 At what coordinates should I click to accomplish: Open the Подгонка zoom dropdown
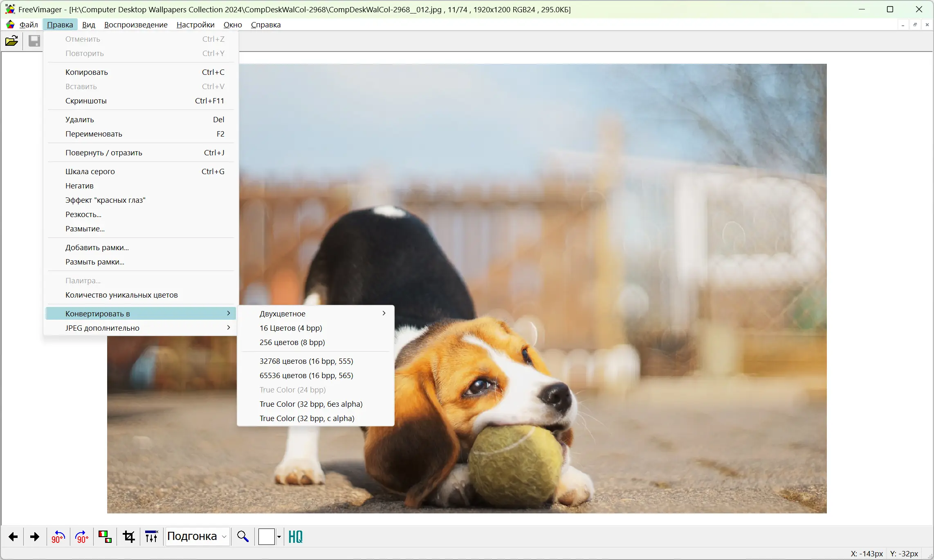(197, 536)
